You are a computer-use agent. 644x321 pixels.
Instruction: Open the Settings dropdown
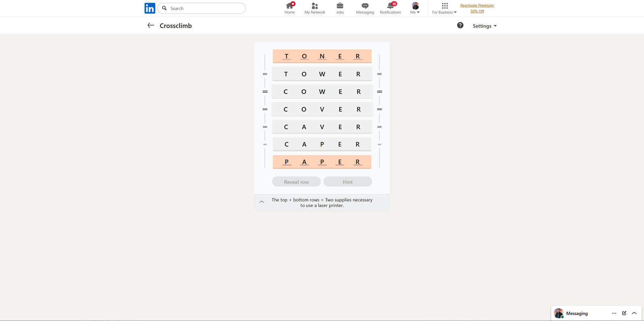pyautogui.click(x=485, y=26)
